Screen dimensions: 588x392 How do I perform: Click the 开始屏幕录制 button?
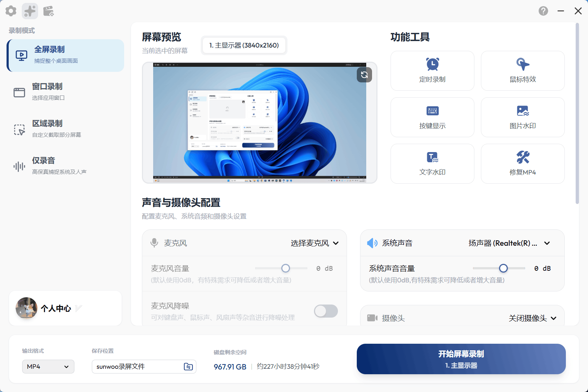461,359
